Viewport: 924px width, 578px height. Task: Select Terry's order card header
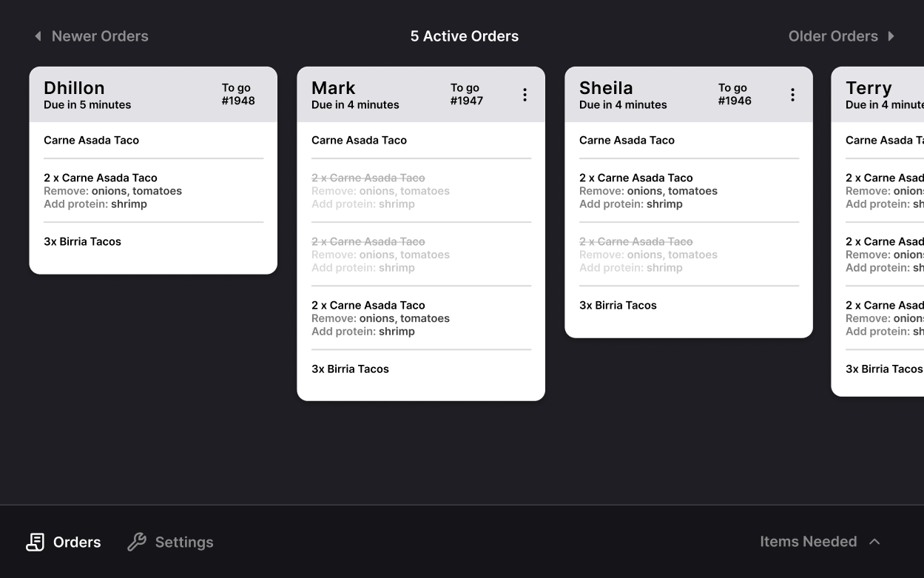(x=877, y=95)
